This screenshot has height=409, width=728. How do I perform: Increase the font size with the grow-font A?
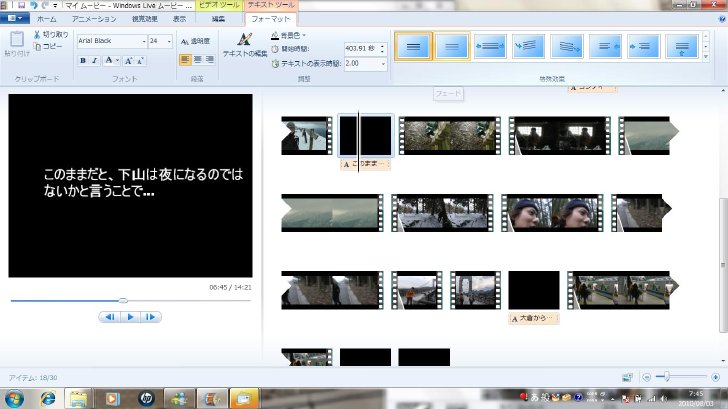click(x=129, y=60)
